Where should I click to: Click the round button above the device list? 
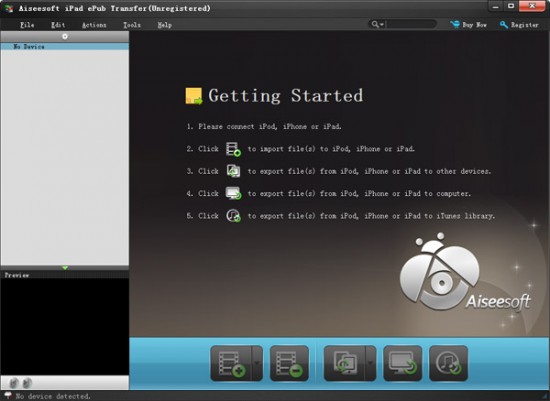(x=65, y=36)
